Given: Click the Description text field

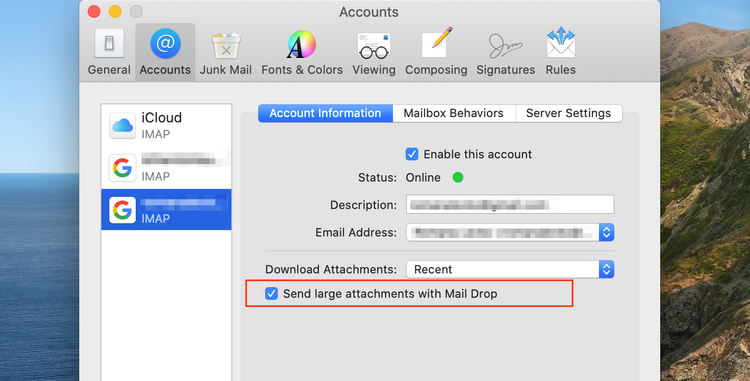Looking at the screenshot, I should (510, 205).
